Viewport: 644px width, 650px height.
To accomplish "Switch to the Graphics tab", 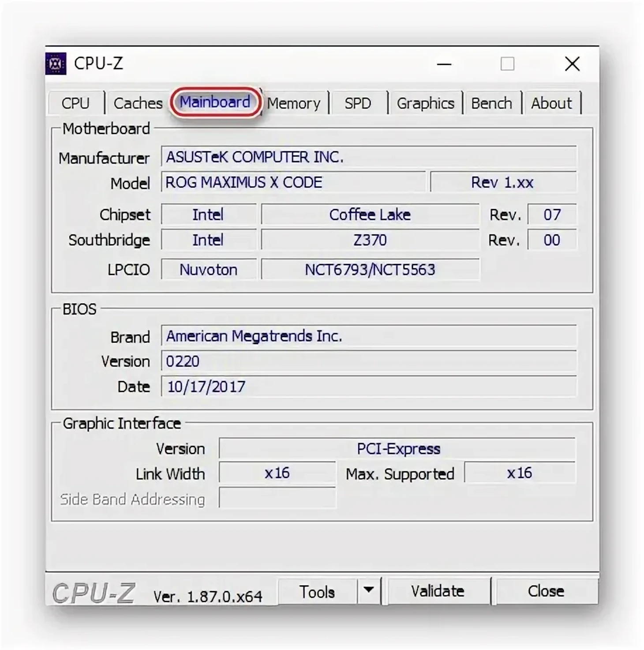I will [425, 103].
